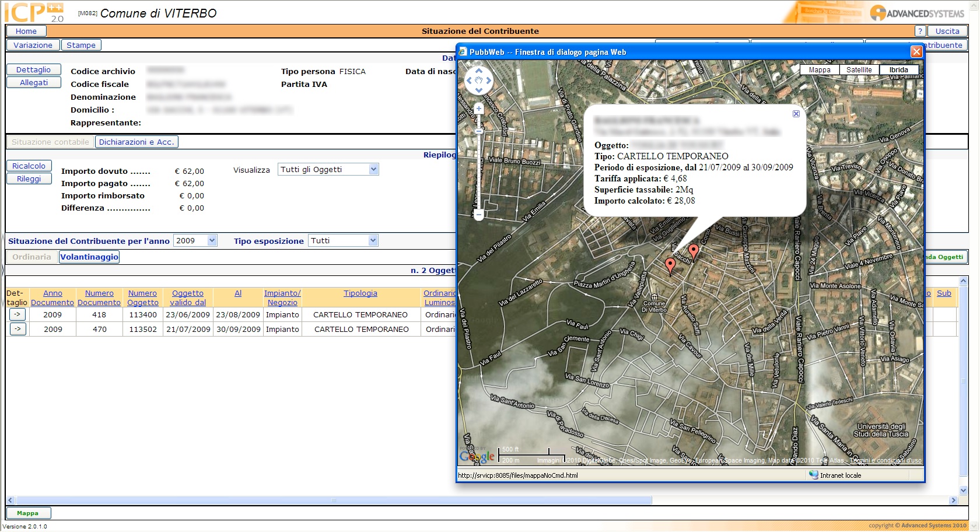Click the Ricalcolo button
The width and height of the screenshot is (980, 532).
(x=29, y=166)
